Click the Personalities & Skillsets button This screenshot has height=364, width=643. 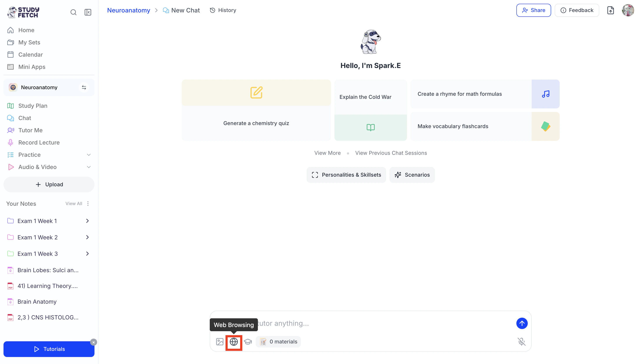346,175
